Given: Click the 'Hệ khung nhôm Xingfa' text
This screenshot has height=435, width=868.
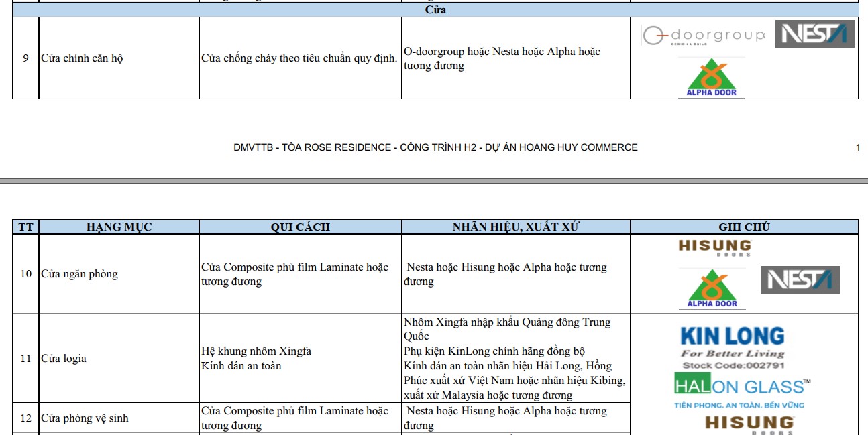Looking at the screenshot, I should pyautogui.click(x=256, y=351).
